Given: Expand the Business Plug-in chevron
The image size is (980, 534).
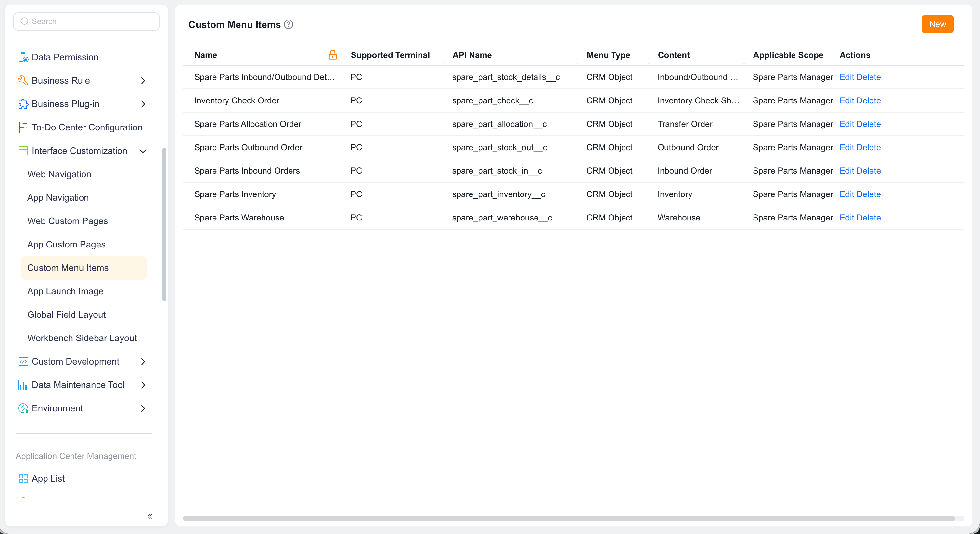Looking at the screenshot, I should (x=143, y=104).
